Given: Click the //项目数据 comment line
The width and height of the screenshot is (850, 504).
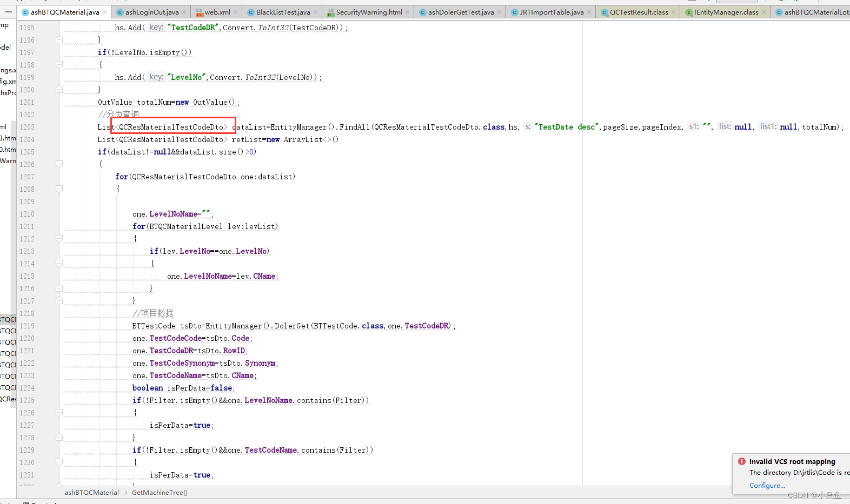Looking at the screenshot, I should pyautogui.click(x=152, y=313).
